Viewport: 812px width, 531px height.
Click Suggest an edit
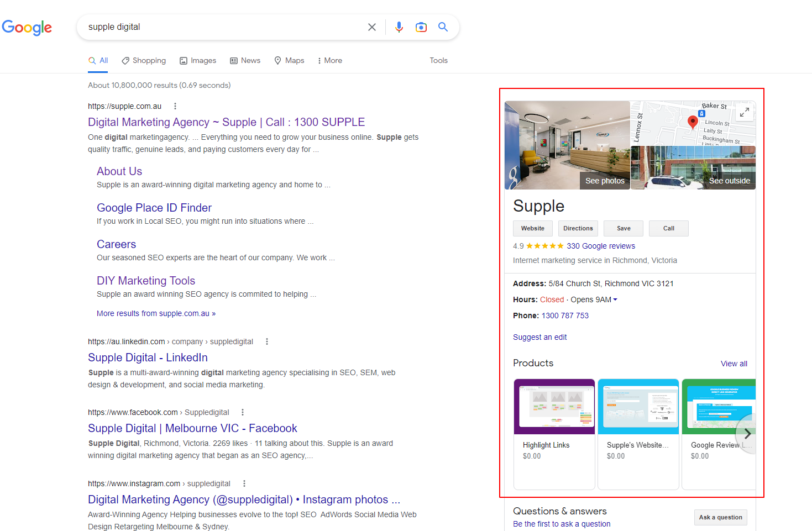pos(540,337)
